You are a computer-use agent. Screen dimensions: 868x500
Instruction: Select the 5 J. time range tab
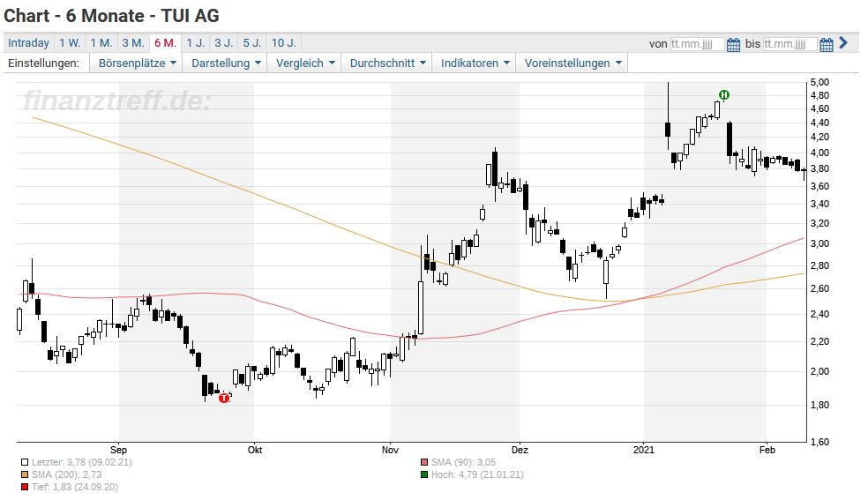tap(252, 43)
